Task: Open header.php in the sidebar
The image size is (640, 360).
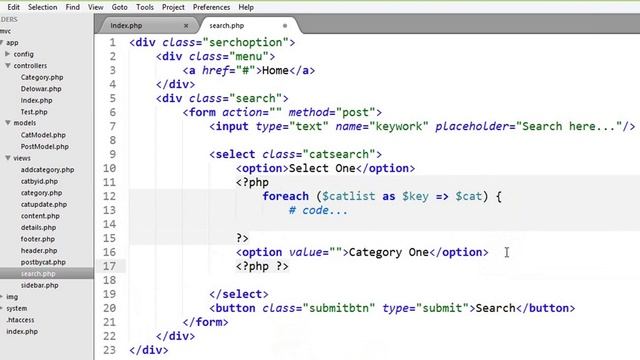Action: tap(39, 250)
